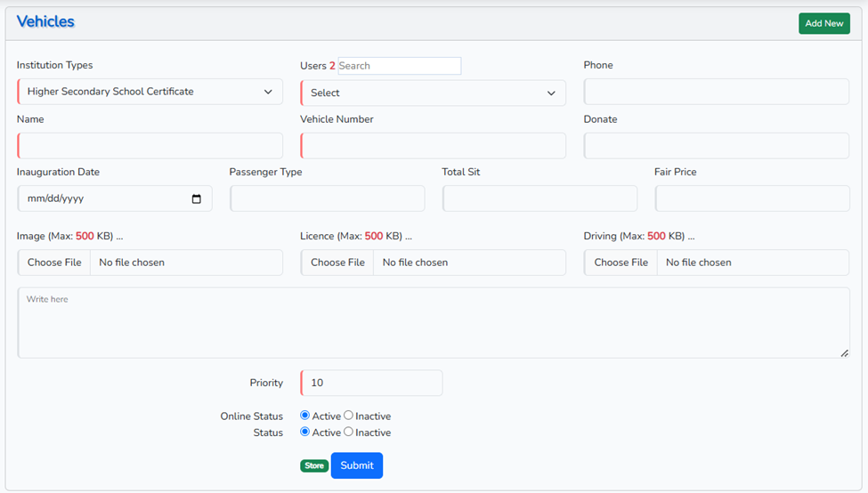
Task: Open the calendar picker in Inauguration Date
Action: [x=197, y=199]
